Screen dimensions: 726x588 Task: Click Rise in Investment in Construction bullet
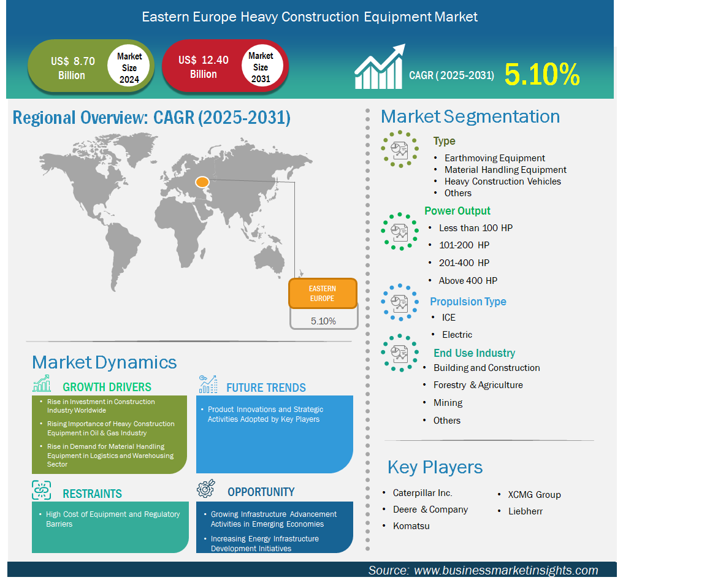tap(101, 406)
